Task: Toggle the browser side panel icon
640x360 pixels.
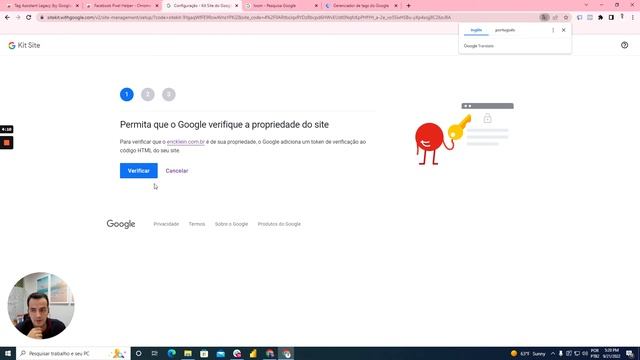Action: click(x=611, y=18)
